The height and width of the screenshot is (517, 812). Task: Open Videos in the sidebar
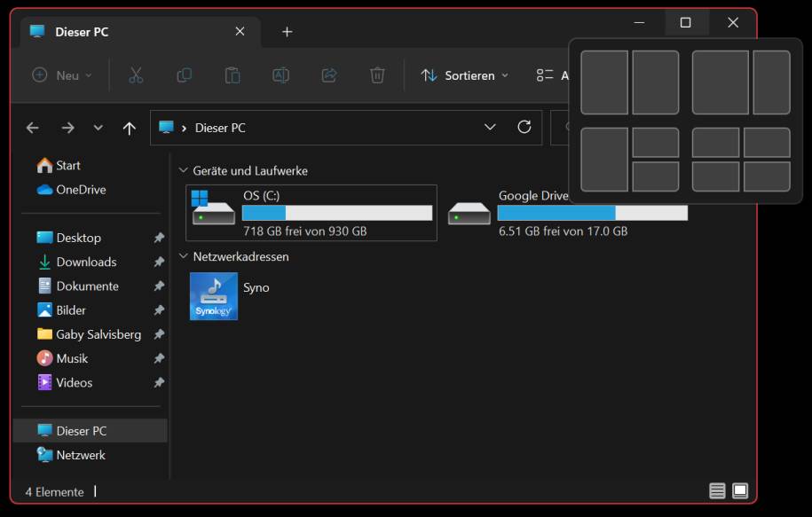coord(65,382)
